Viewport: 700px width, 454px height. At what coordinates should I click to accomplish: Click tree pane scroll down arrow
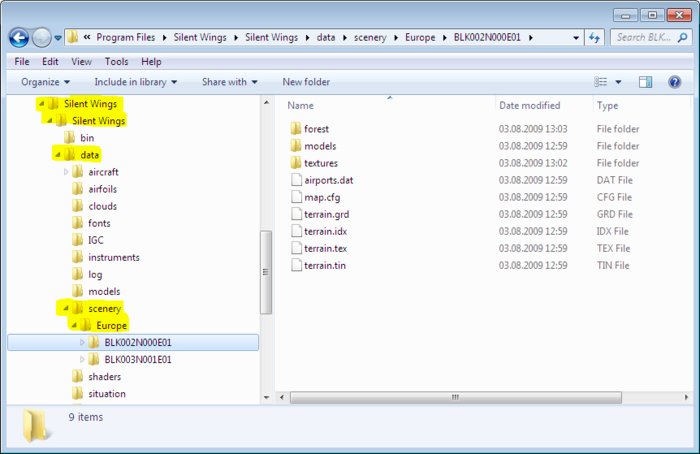point(267,397)
